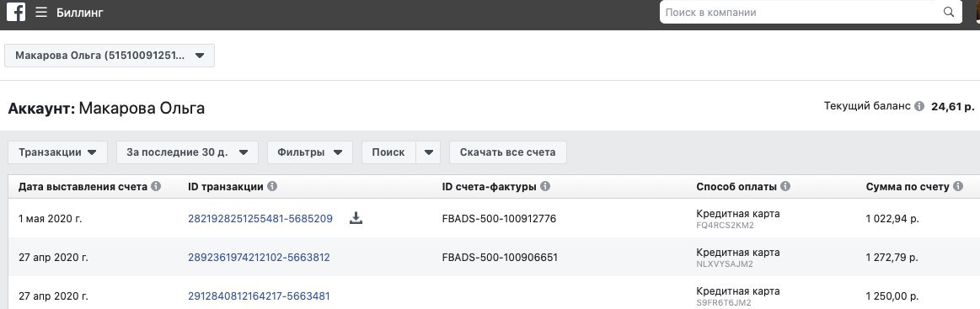Click payment reference S9FR6T6JM2

(724, 303)
